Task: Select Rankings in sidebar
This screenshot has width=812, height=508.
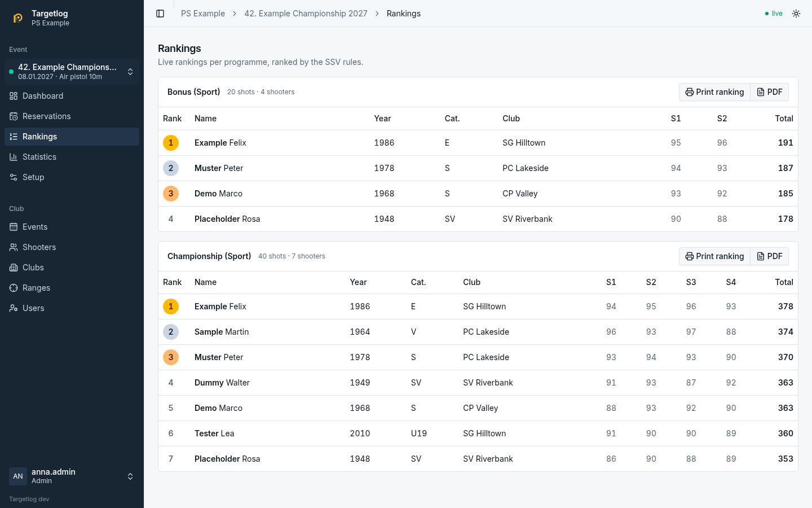Action: point(72,137)
